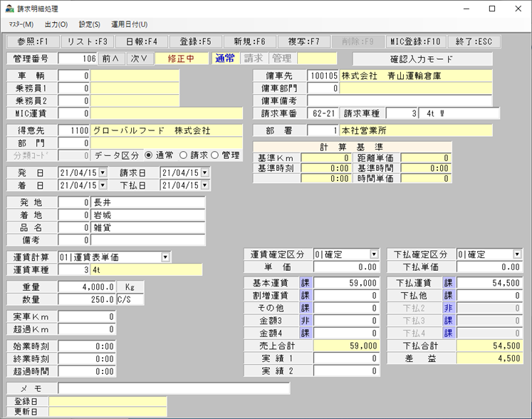
Task: Open the 出力(O) menu
Action: click(x=56, y=24)
